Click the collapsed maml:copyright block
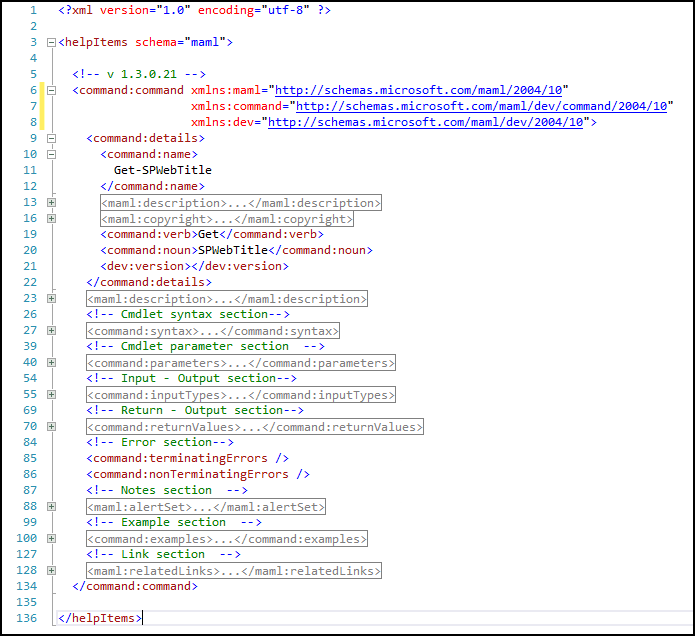Viewport: 695px width, 636px height. pos(227,219)
